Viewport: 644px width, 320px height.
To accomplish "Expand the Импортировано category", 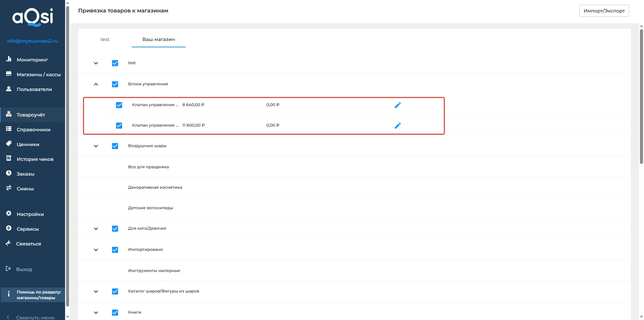I will point(96,250).
